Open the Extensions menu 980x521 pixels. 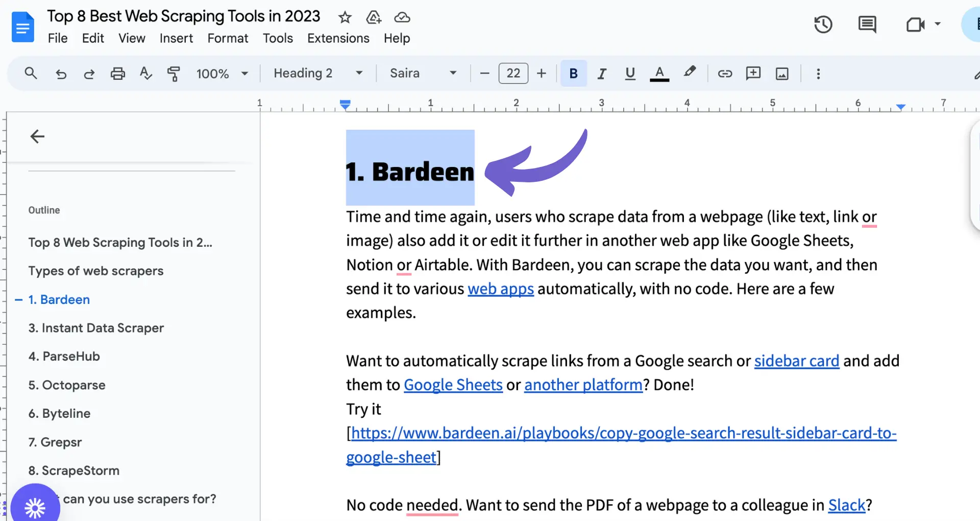click(x=338, y=38)
